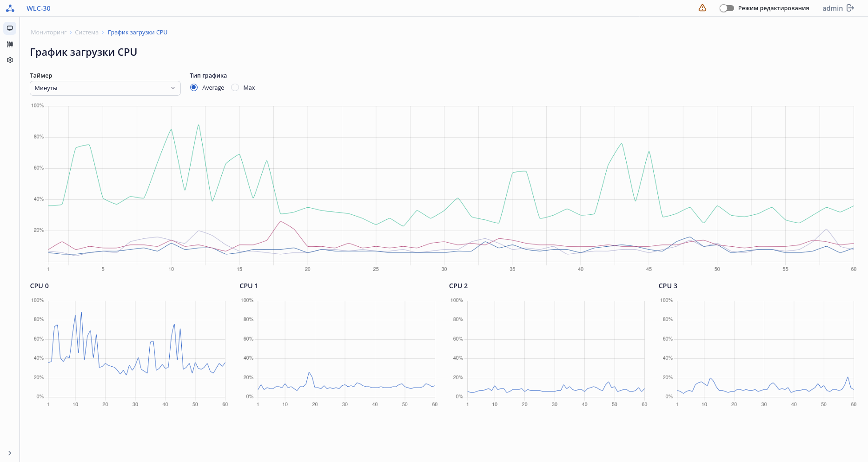868x462 pixels.
Task: Click the CPU 1 chart area
Action: [x=346, y=349]
